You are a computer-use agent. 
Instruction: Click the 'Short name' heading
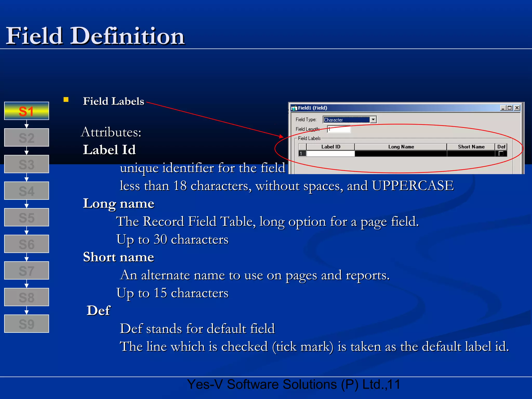[x=118, y=257]
